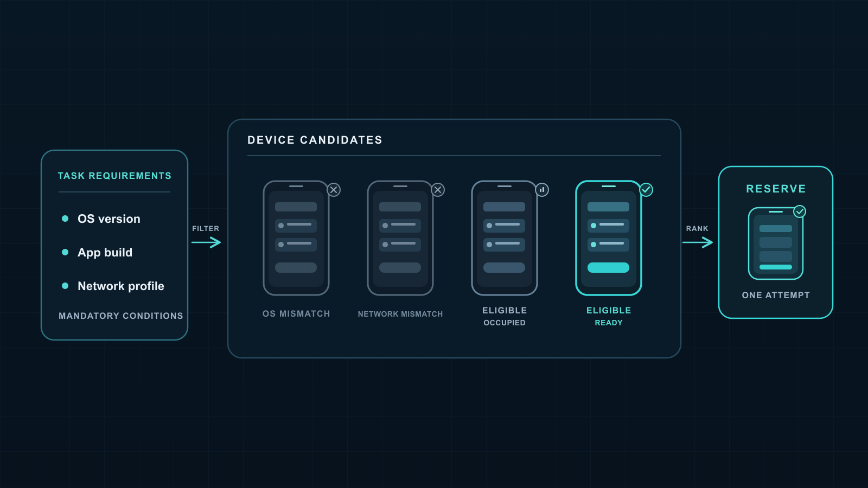Click the 'FILTER' label
This screenshot has height=488, width=868.
point(206,229)
